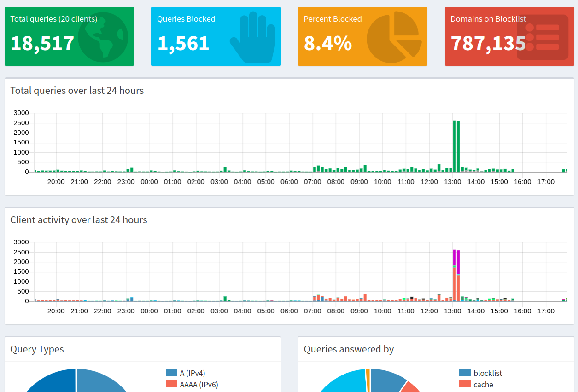Click the 'Queries answered by' heading
This screenshot has width=578, height=392.
point(349,349)
